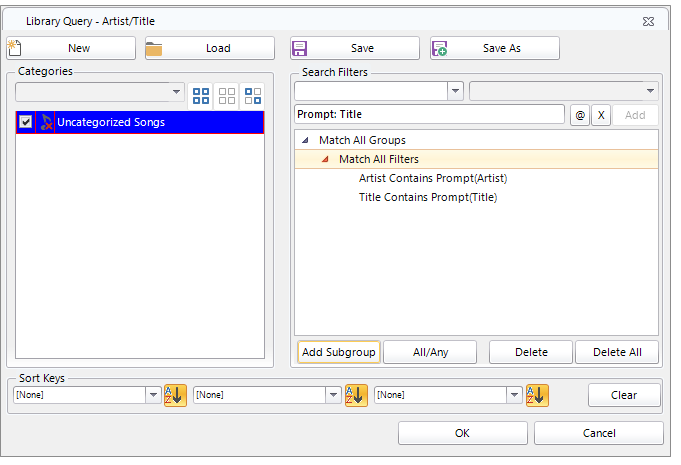Collapse the Match All Filters node
This screenshot has width=681, height=465.
[x=324, y=159]
